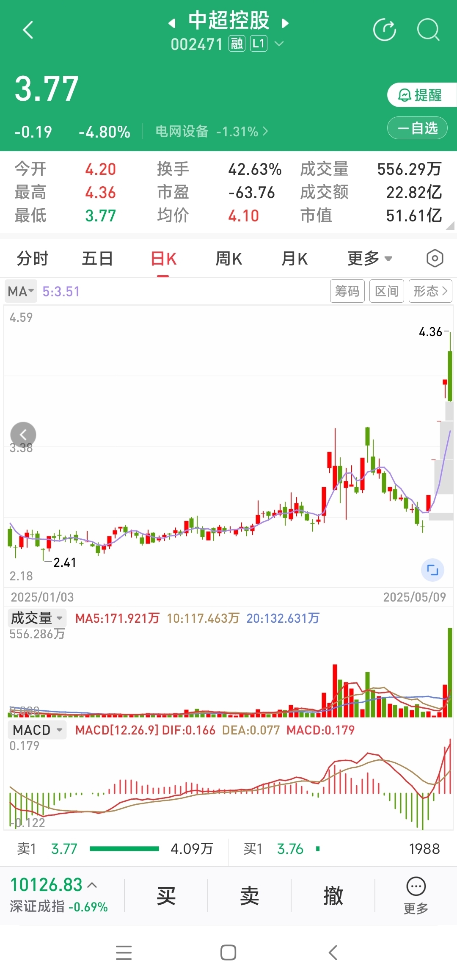Tap the 区间 range statistics button
This screenshot has height=980, width=457.
(x=387, y=291)
